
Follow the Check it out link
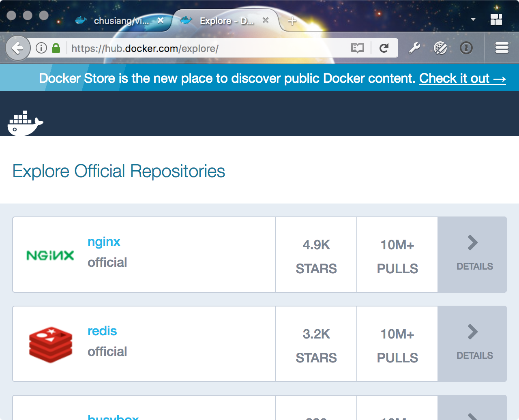pos(463,78)
